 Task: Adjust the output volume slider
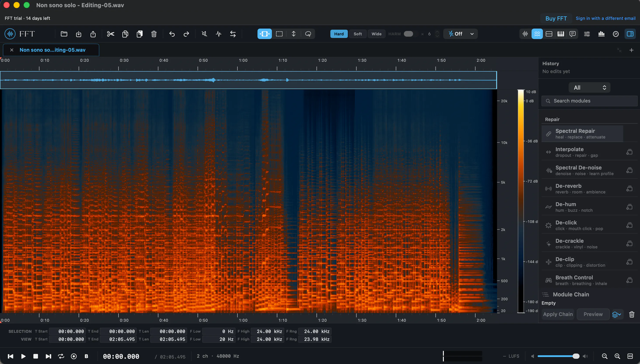pos(558,356)
